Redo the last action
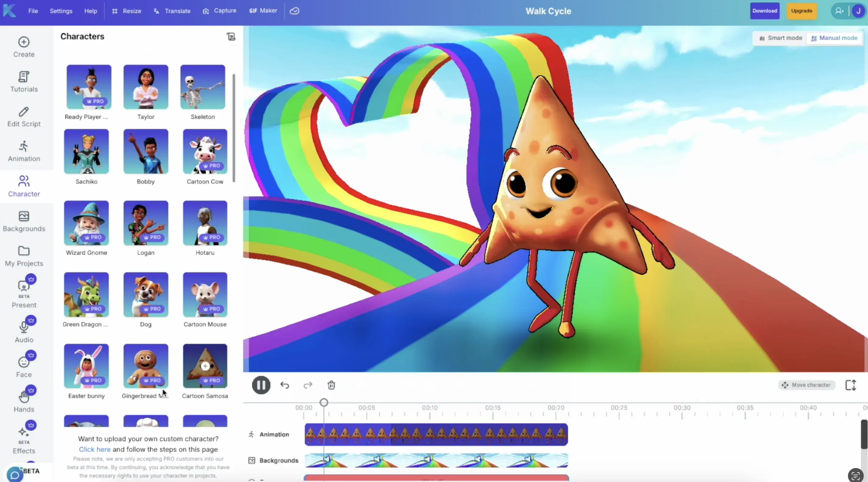 pos(308,385)
